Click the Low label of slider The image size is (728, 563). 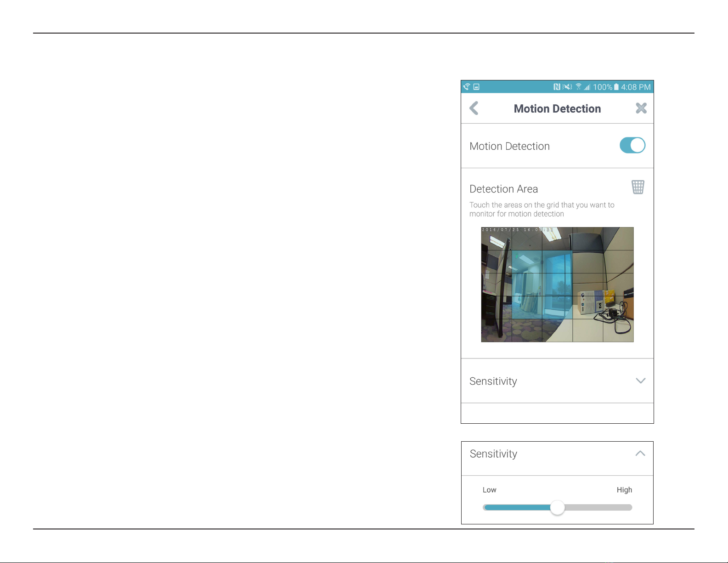(x=489, y=490)
